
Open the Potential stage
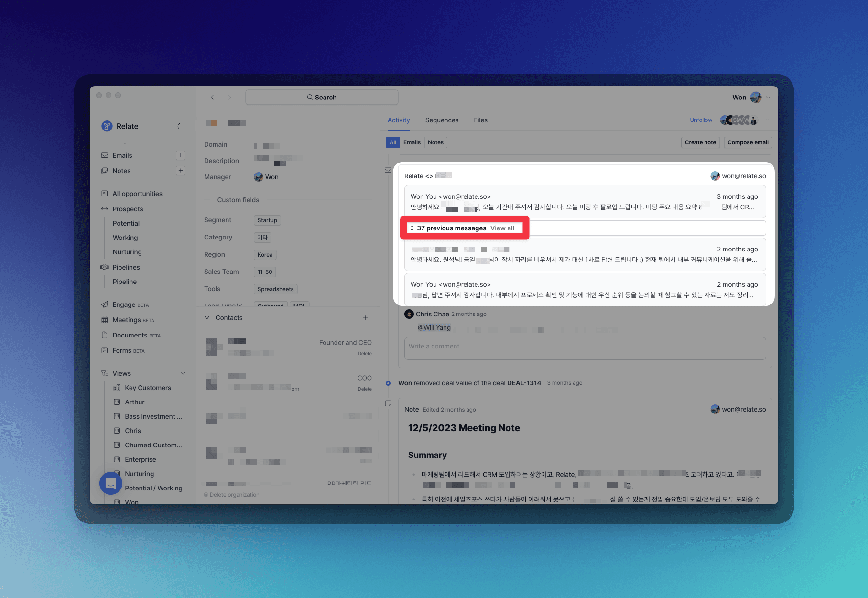pos(126,223)
